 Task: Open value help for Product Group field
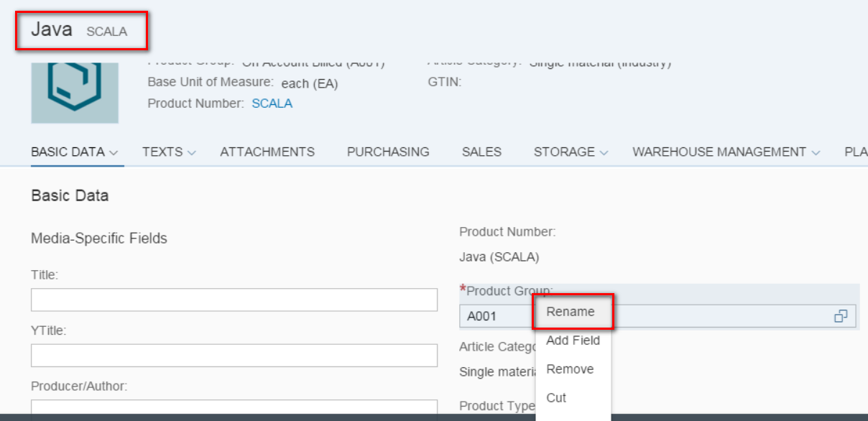(840, 316)
